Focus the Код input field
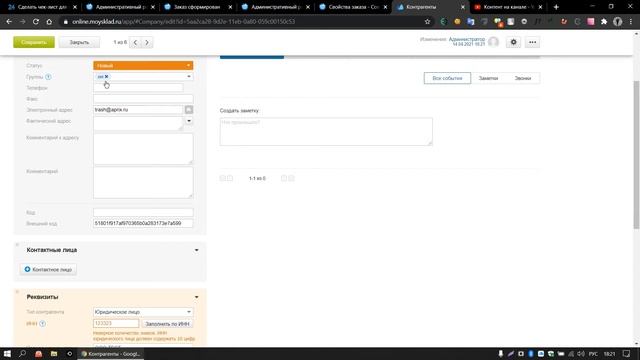The height and width of the screenshot is (360, 640). [x=143, y=212]
